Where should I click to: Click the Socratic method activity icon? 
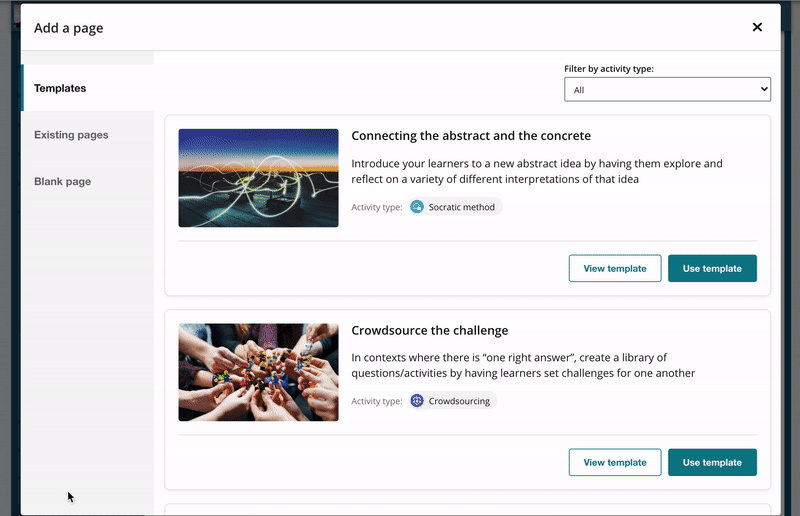pyautogui.click(x=417, y=207)
